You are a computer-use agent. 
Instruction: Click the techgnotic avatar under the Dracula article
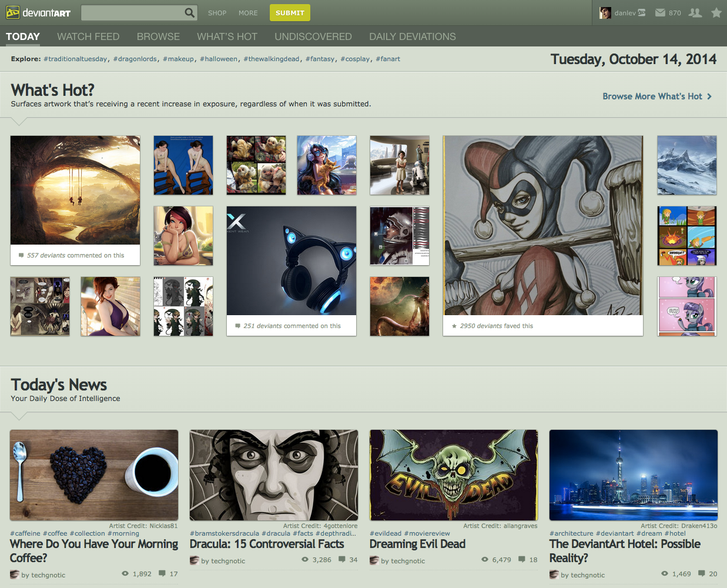[195, 560]
